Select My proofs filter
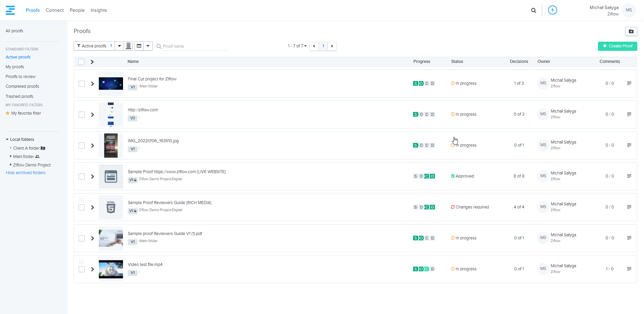 [x=15, y=67]
